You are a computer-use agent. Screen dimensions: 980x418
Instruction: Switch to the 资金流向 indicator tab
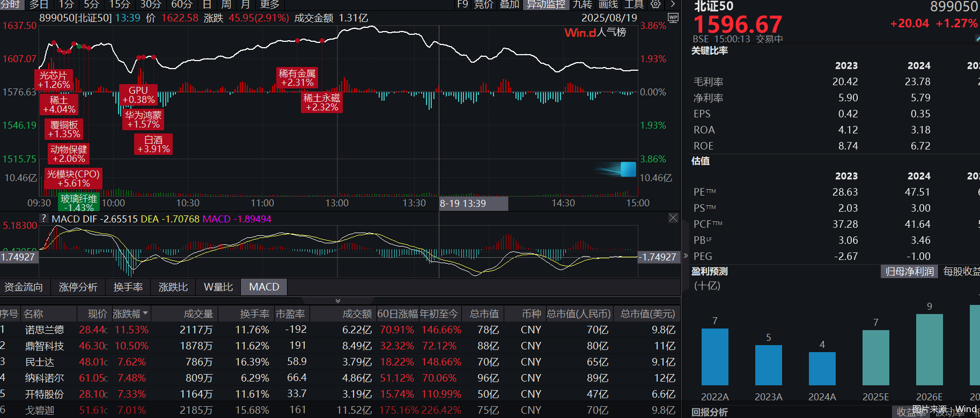[x=24, y=287]
